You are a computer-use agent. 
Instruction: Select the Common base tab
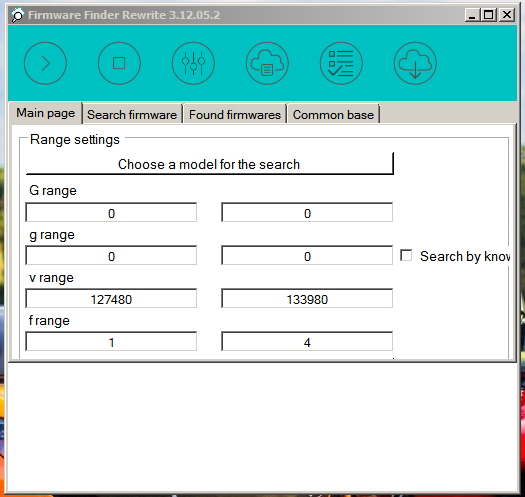[x=333, y=115]
